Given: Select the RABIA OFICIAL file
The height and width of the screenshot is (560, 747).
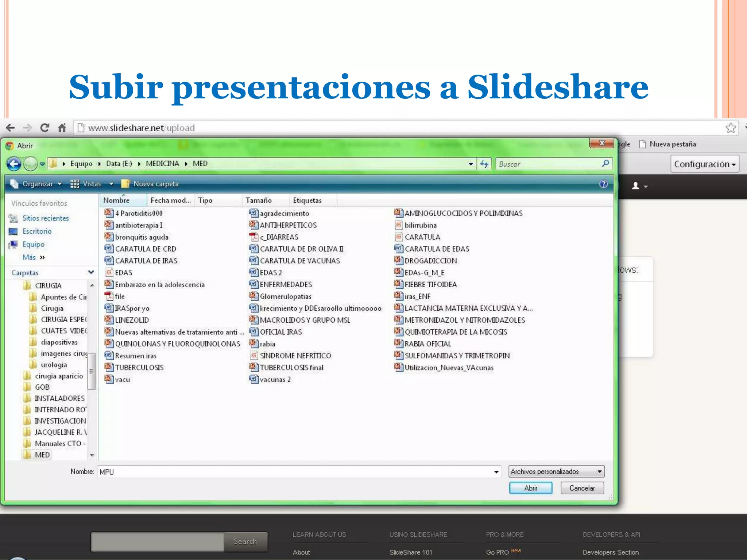Looking at the screenshot, I should pos(427,344).
